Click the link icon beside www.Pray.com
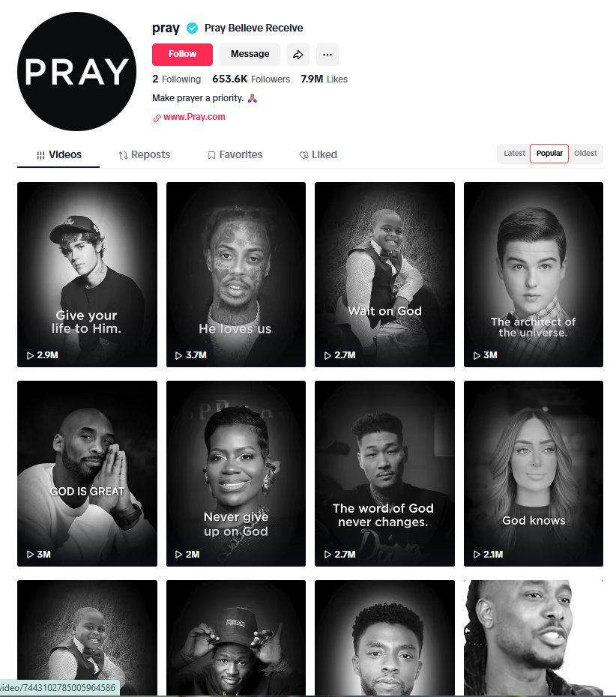 click(x=157, y=118)
